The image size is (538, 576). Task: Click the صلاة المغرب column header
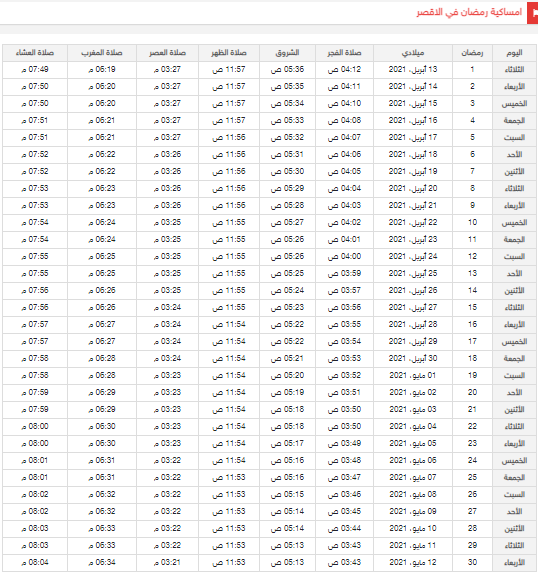pos(102,53)
